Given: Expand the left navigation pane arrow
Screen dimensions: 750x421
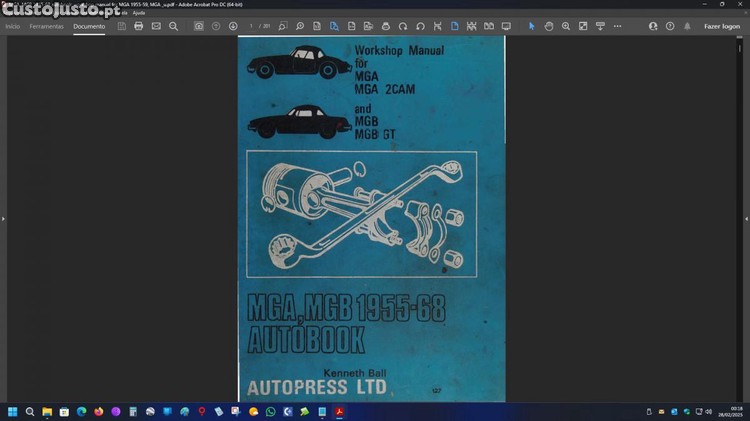Looking at the screenshot, I should (3, 218).
